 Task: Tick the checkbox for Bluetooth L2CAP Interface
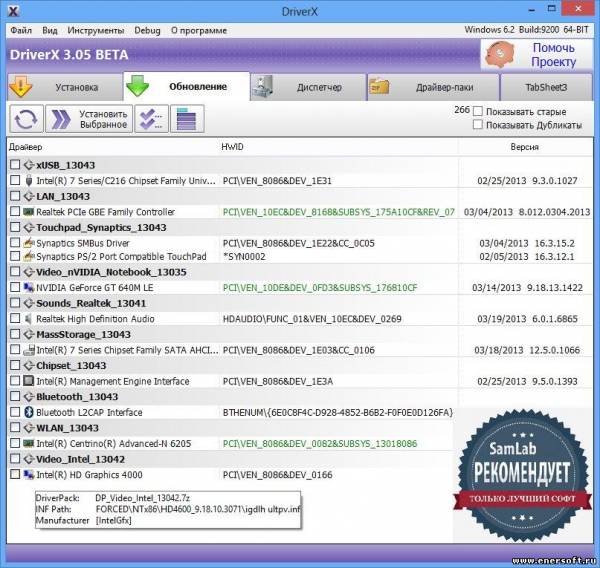[x=15, y=412]
